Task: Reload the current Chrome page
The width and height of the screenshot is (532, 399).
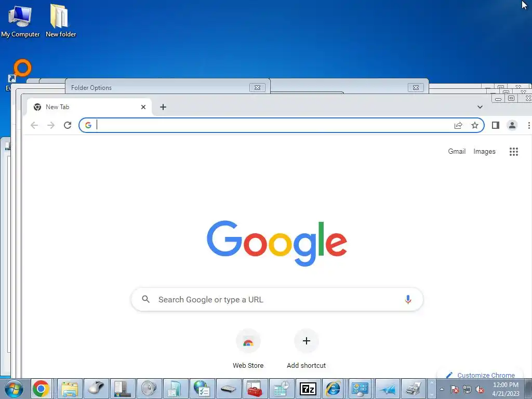Action: (x=68, y=125)
